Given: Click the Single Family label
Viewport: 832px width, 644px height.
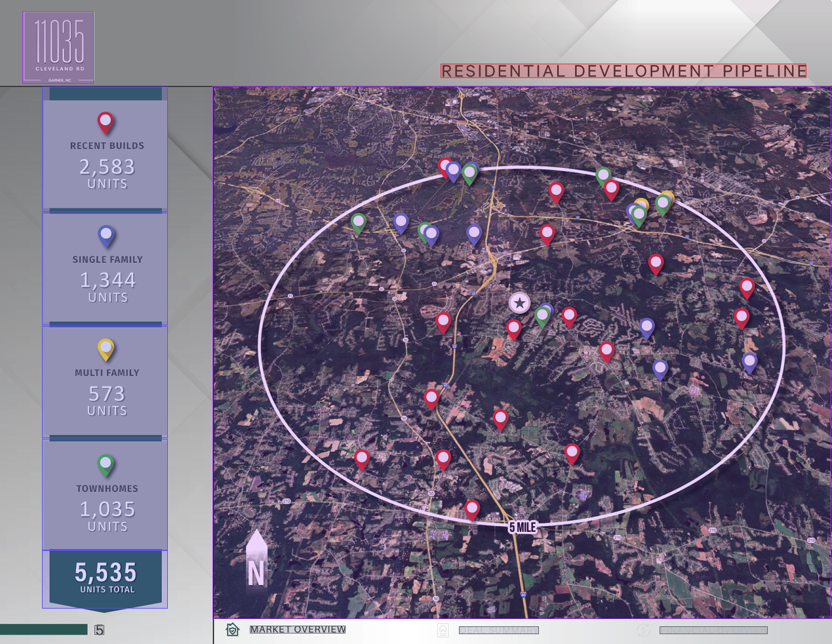Looking at the screenshot, I should pos(108,260).
